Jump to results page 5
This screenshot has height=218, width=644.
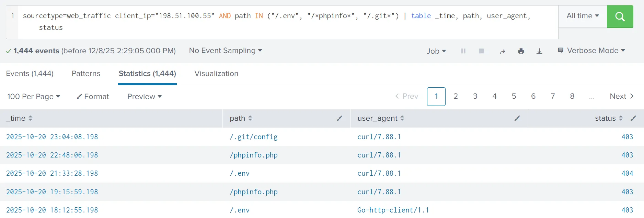(x=514, y=96)
